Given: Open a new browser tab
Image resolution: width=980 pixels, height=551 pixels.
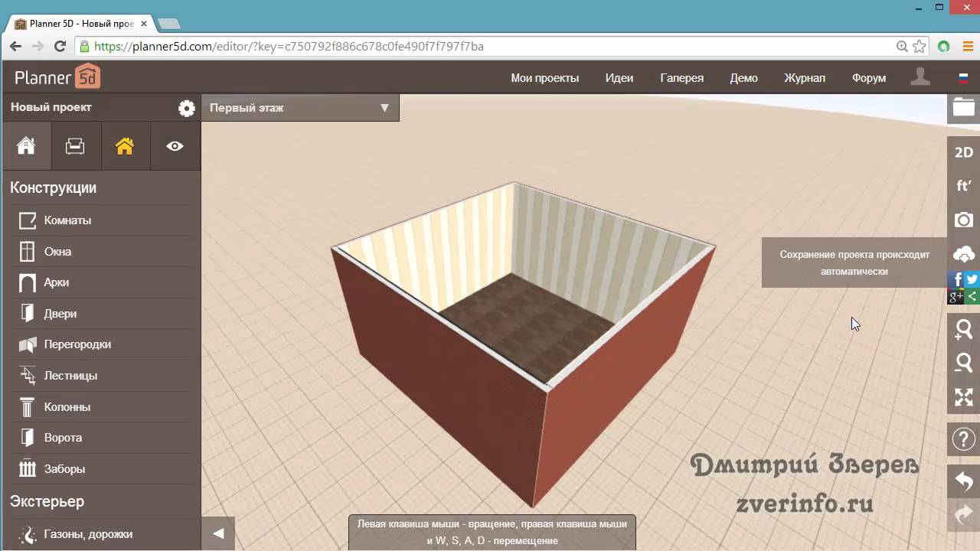Looking at the screenshot, I should click(x=168, y=24).
